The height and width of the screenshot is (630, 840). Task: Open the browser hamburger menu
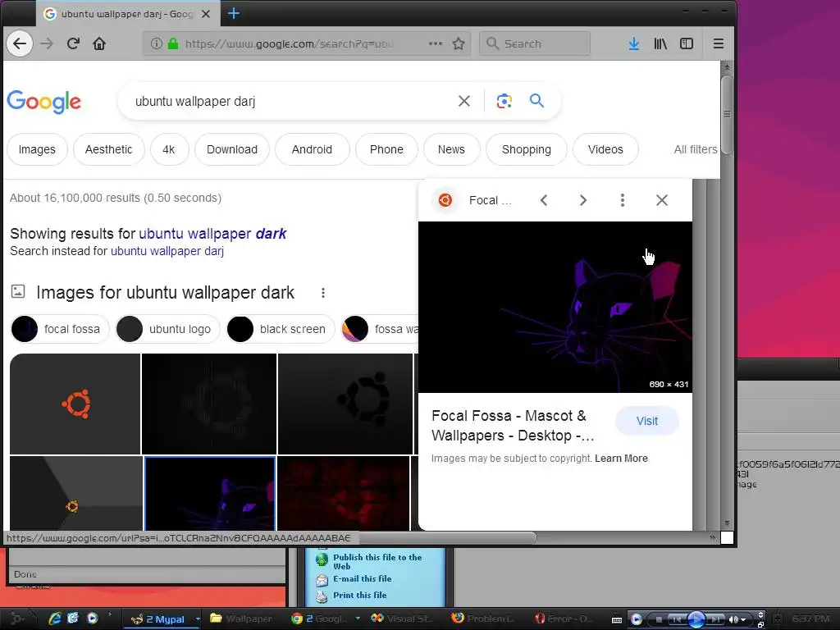pyautogui.click(x=719, y=43)
